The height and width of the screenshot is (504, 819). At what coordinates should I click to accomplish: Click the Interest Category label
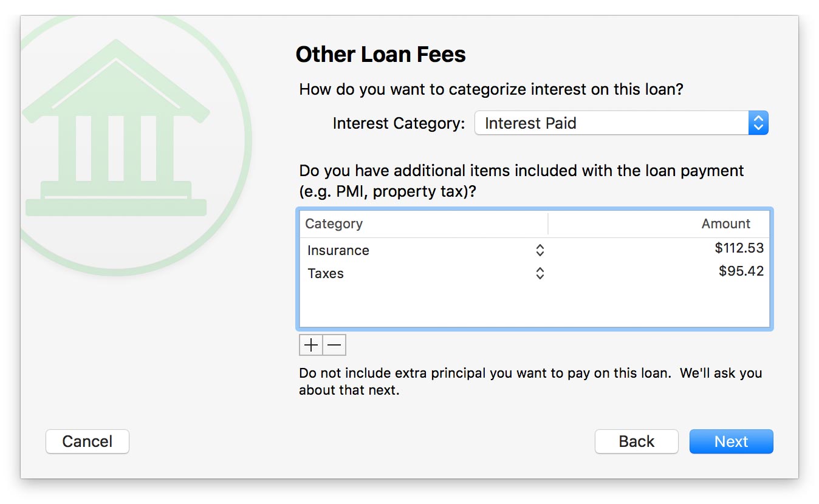pos(399,123)
